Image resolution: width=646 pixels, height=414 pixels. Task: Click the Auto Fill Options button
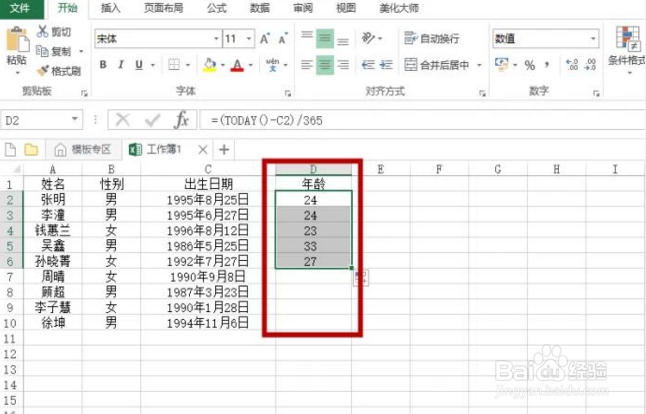[x=361, y=278]
